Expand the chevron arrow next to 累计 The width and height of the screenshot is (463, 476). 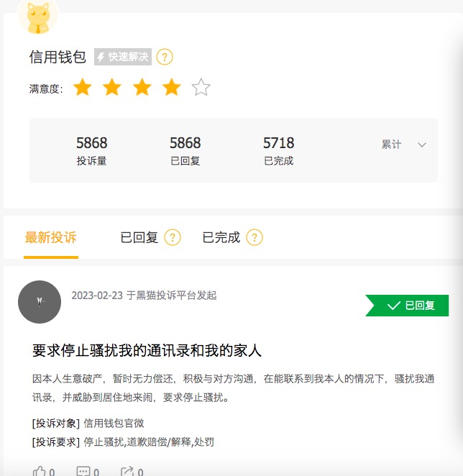(x=422, y=145)
